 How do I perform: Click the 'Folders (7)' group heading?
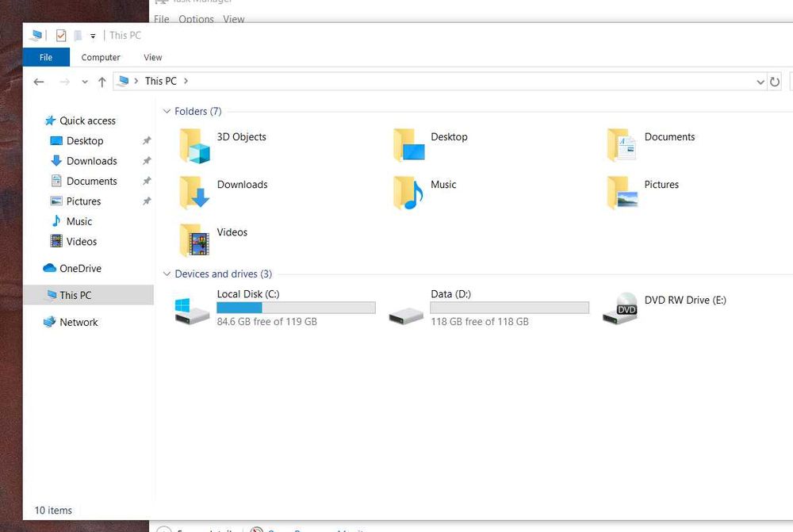(x=198, y=111)
